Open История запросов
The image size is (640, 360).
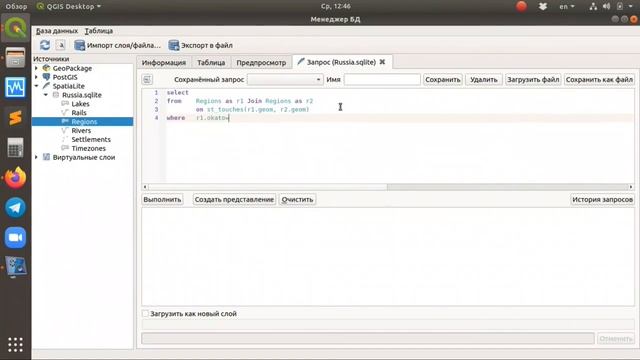602,200
